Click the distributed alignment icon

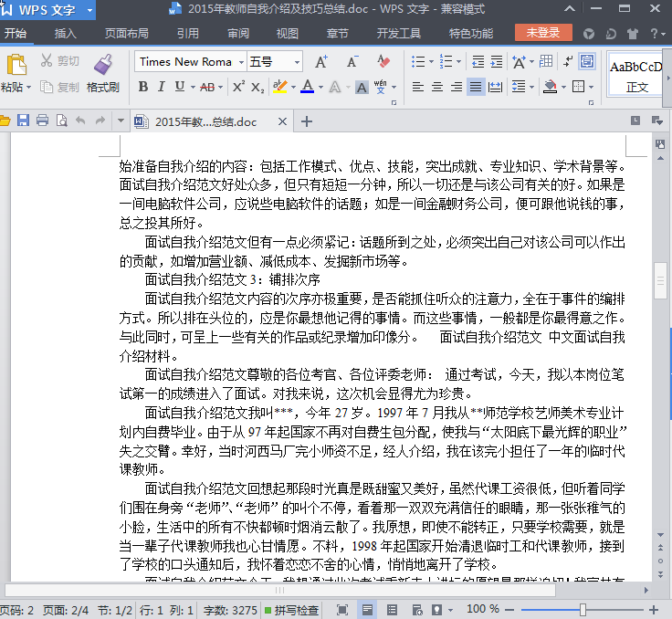[495, 87]
